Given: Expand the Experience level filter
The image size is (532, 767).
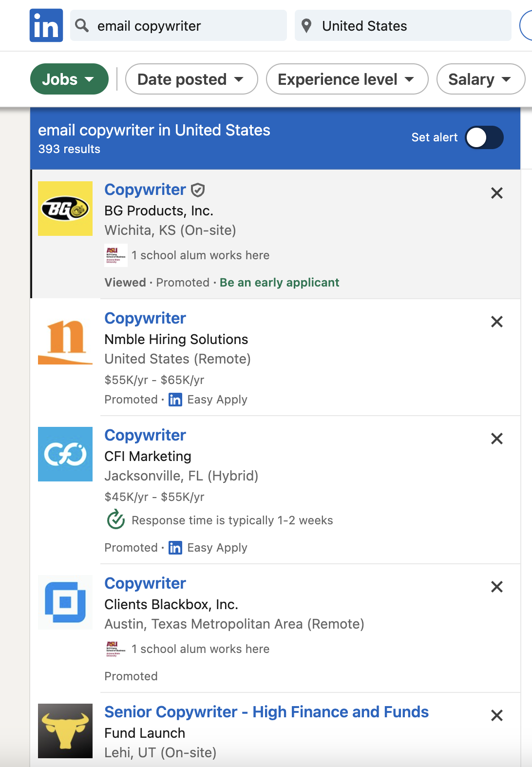Looking at the screenshot, I should (x=347, y=79).
